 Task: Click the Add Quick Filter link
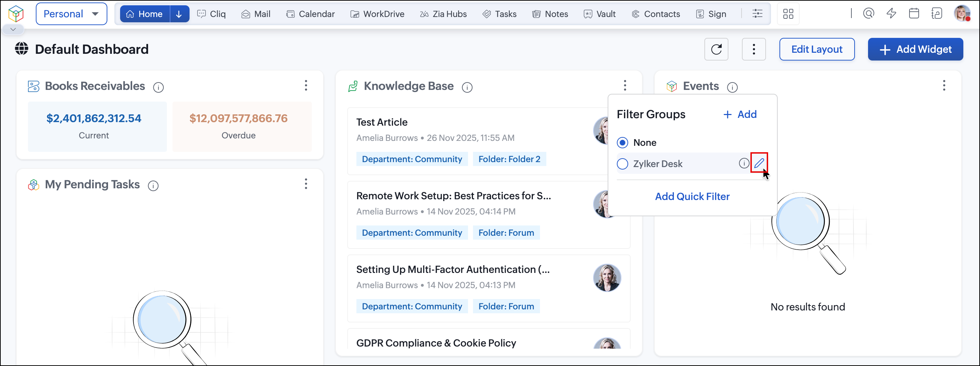692,196
